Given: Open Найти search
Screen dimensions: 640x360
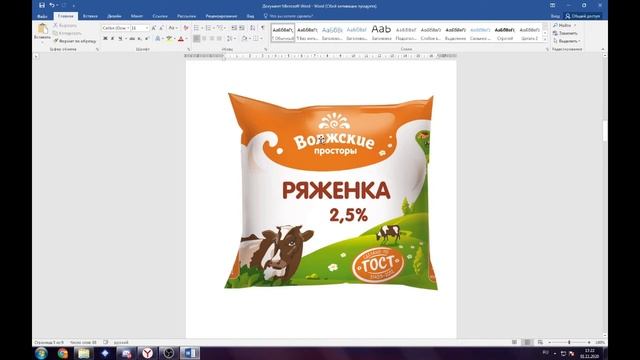Looking at the screenshot, I should tap(564, 25).
